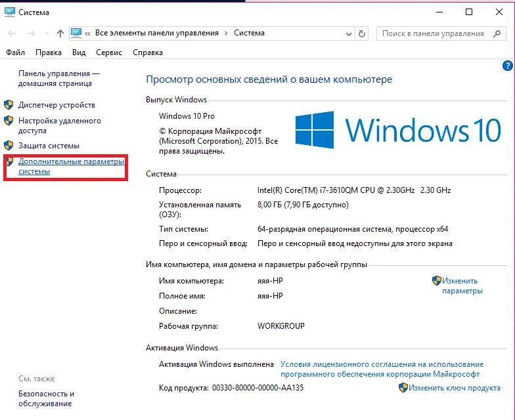Click the 64-разрядная операционная система text
515x420 pixels.
coord(352,229)
